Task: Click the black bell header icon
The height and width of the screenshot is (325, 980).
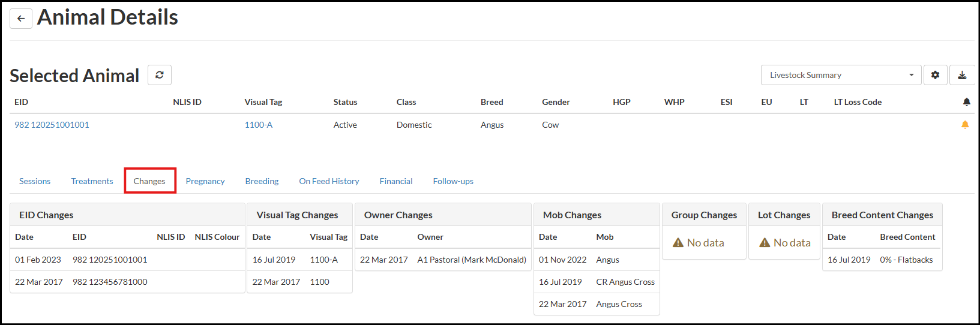Action: point(966,102)
